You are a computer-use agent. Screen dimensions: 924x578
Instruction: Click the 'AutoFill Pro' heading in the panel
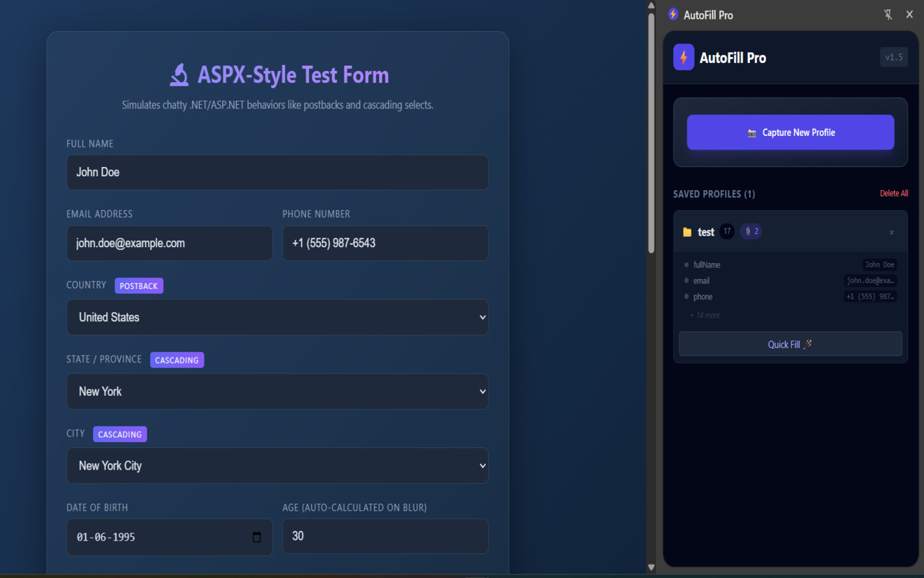click(x=733, y=58)
